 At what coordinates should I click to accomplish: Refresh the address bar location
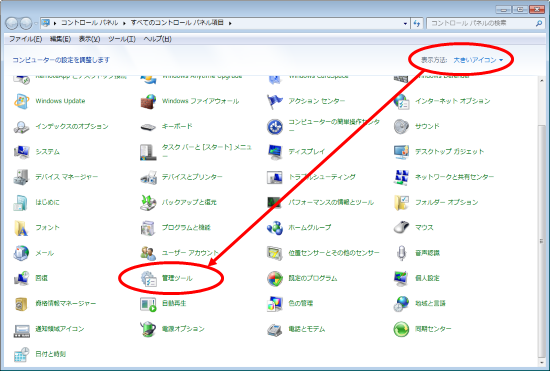click(x=416, y=23)
